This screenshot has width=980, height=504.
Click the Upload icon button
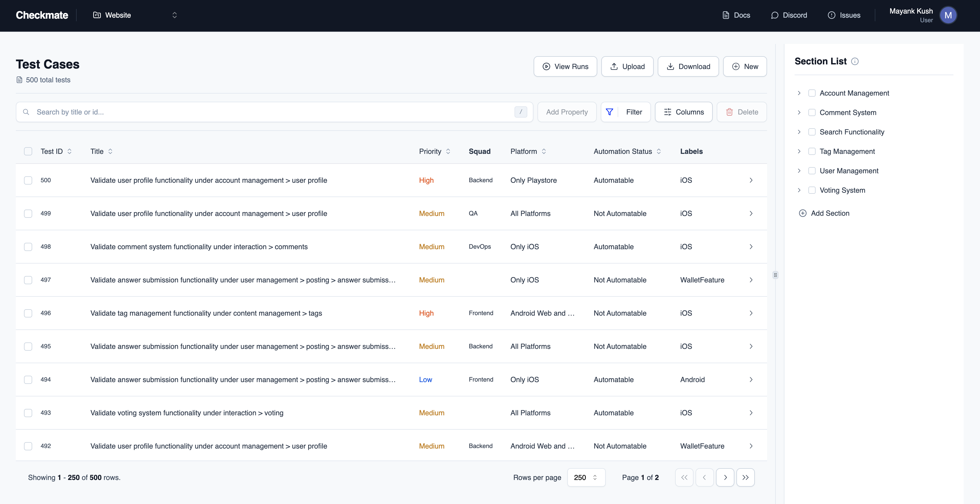(614, 66)
